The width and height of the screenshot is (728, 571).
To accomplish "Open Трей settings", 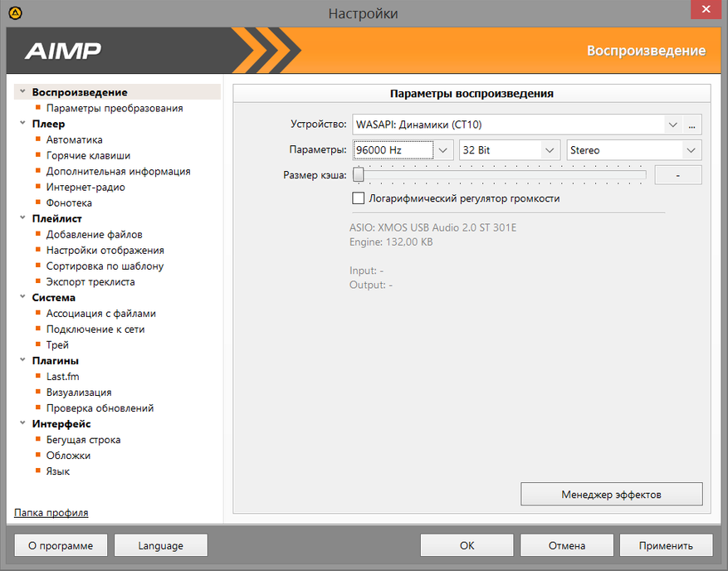I will click(57, 344).
